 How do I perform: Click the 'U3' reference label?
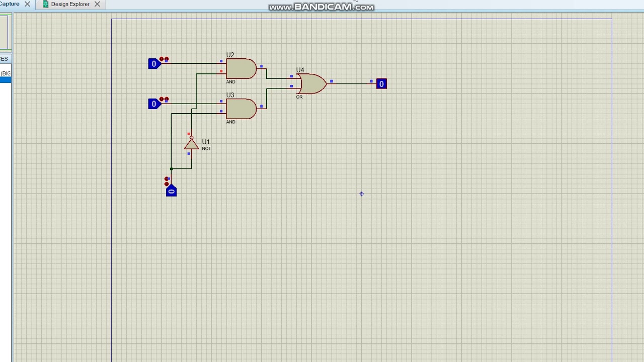point(230,95)
